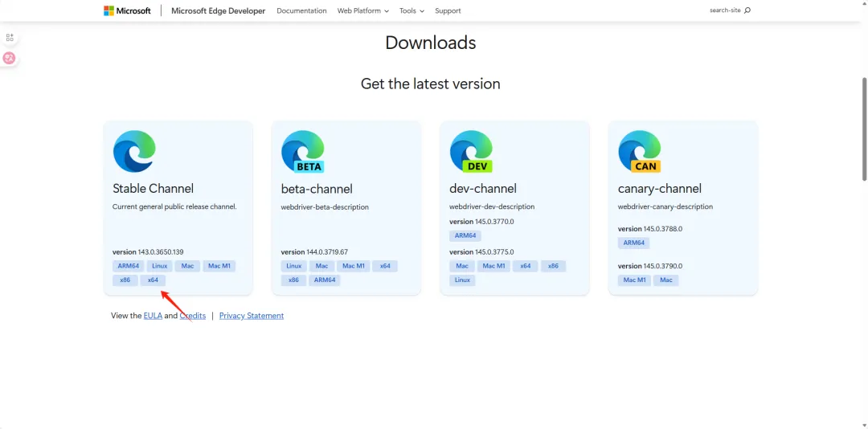
Task: Click the Beta channel Edge logo
Action: pyautogui.click(x=303, y=151)
